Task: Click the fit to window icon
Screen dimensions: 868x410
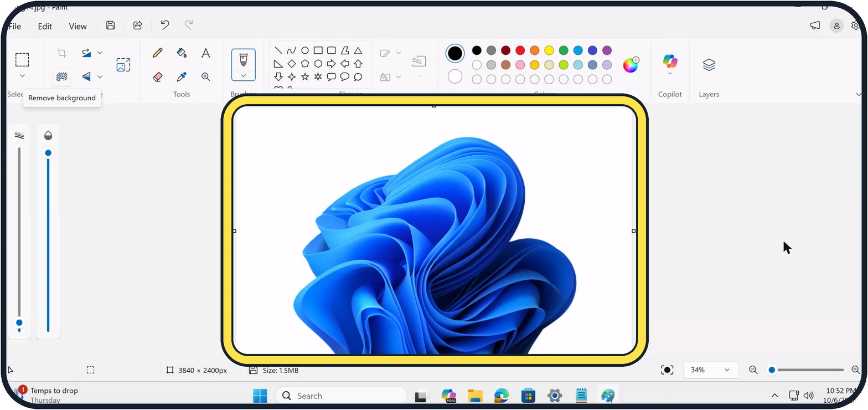Action: pos(668,370)
